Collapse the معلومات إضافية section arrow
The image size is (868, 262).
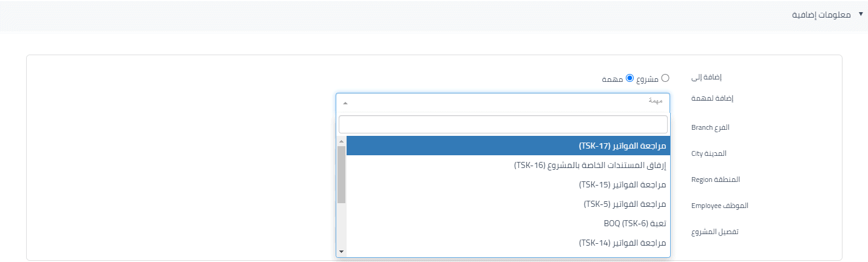(x=860, y=13)
